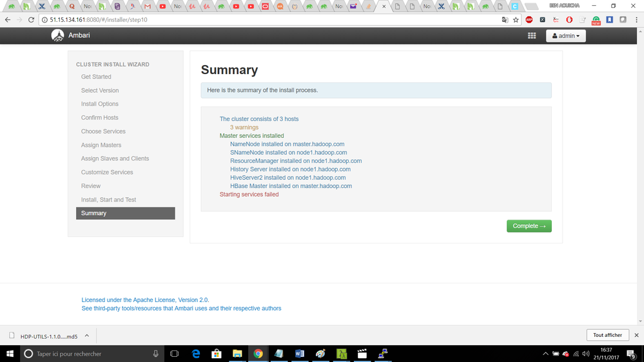The width and height of the screenshot is (644, 362).
Task: Expand the HDP-UTILS download options chevron
Action: [x=87, y=336]
